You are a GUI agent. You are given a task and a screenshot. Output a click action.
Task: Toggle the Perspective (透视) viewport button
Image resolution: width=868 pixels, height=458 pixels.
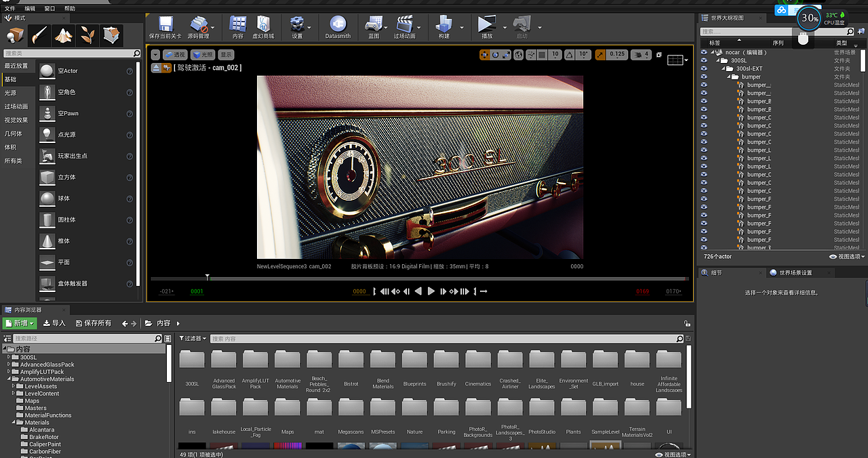pyautogui.click(x=175, y=55)
